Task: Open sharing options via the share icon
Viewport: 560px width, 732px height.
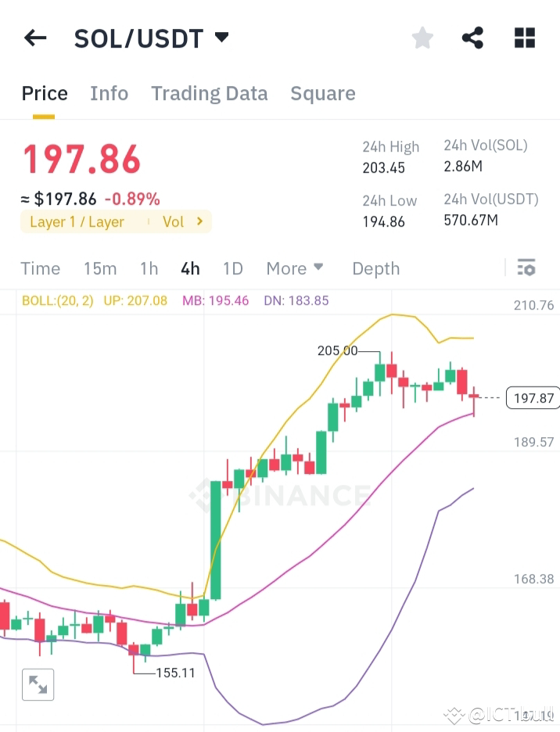Action: coord(472,37)
